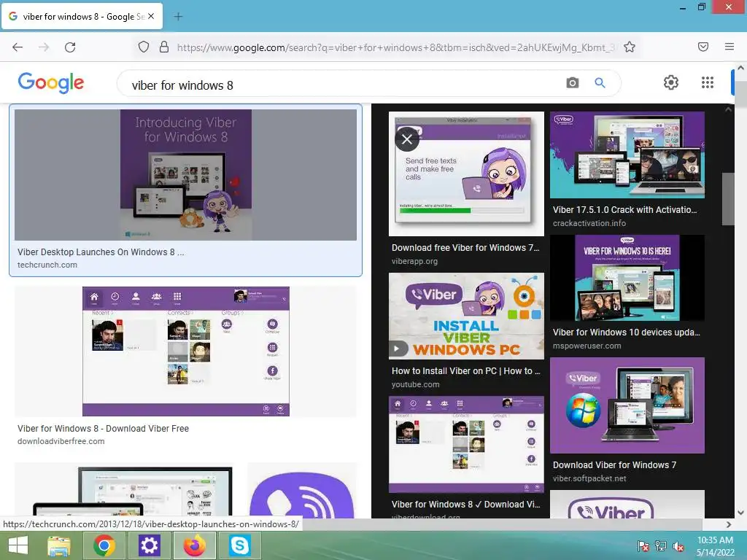
Task: Click the network status tray icon
Action: (x=661, y=545)
